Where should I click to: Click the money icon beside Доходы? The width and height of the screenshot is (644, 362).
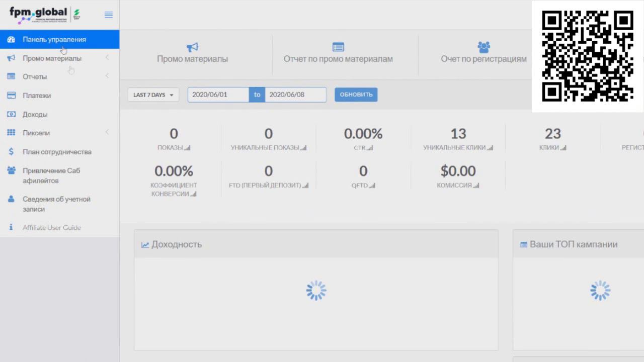[11, 114]
